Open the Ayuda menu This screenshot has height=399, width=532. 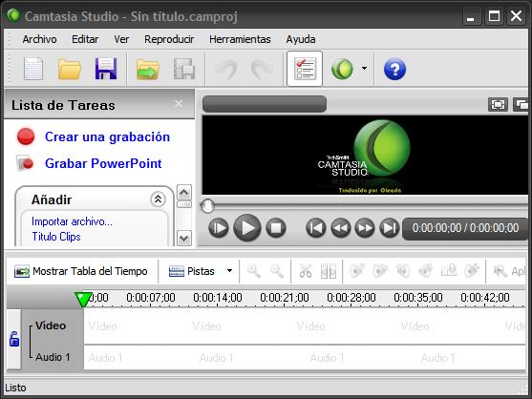pyautogui.click(x=301, y=39)
